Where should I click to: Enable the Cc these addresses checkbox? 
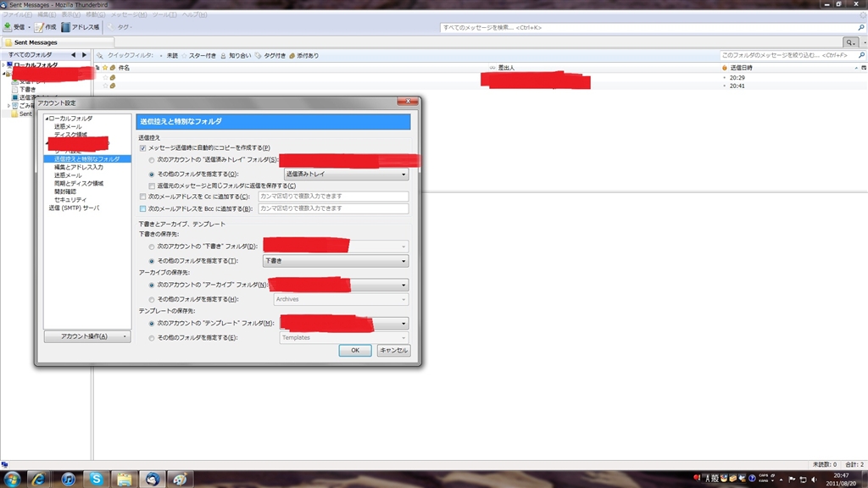[142, 197]
